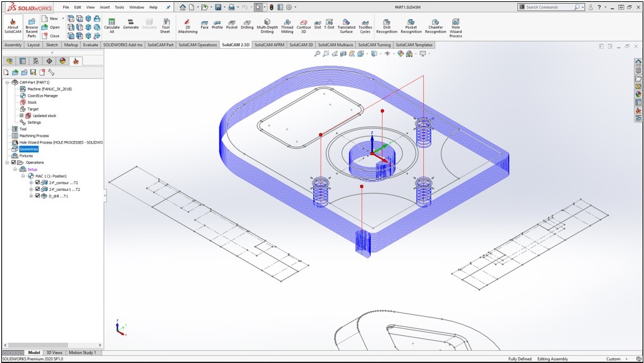Viewport: 644px width, 363px height.
Task: Open the DisplayManager appearance tab
Action: [63, 61]
